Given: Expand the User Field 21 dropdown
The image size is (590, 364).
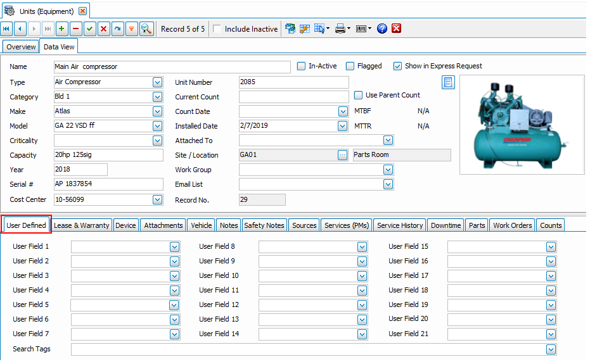Looking at the screenshot, I should 551,334.
